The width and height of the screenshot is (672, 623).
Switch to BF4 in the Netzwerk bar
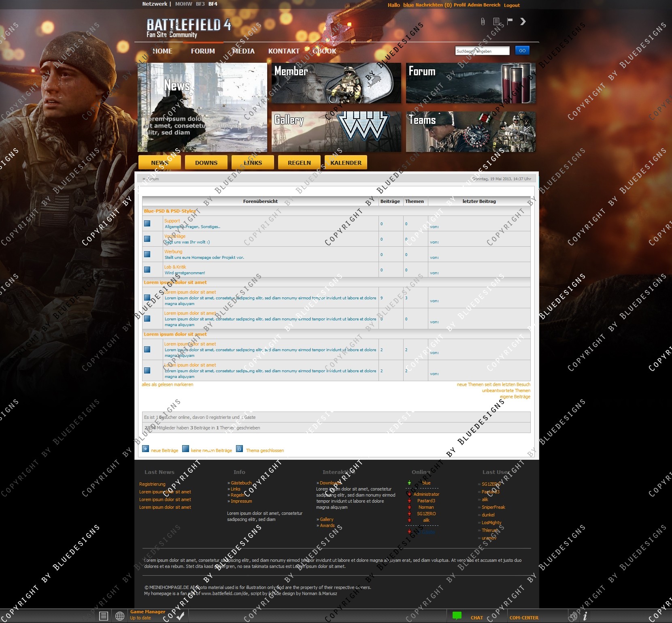tap(213, 4)
